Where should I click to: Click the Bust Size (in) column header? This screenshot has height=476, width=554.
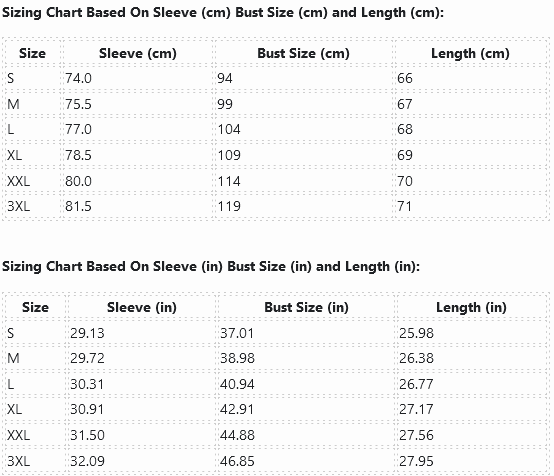coord(306,307)
